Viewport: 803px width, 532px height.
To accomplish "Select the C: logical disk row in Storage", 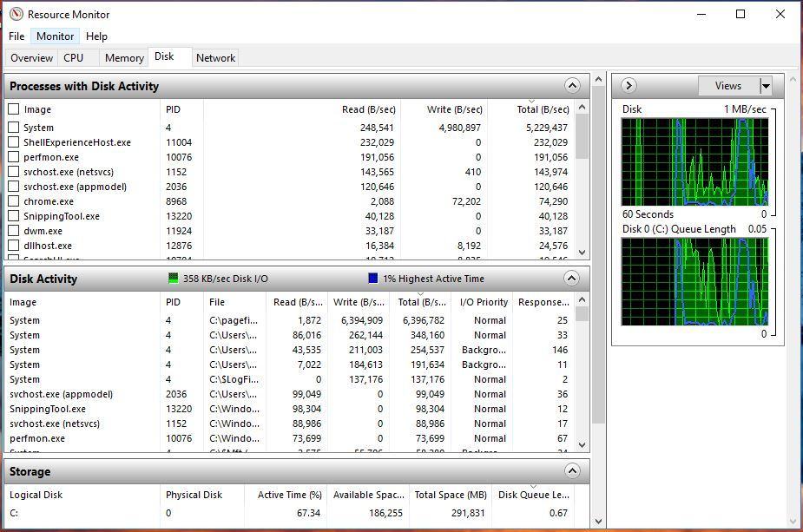I will (289, 513).
